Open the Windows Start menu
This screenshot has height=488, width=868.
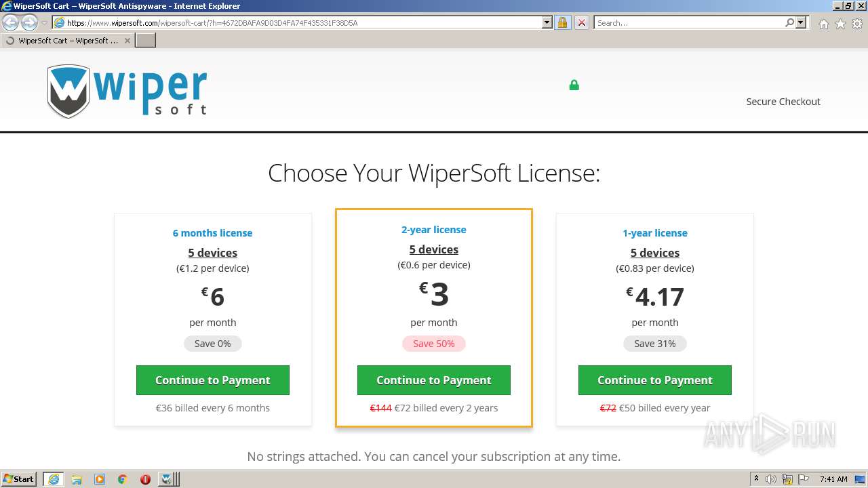click(19, 479)
